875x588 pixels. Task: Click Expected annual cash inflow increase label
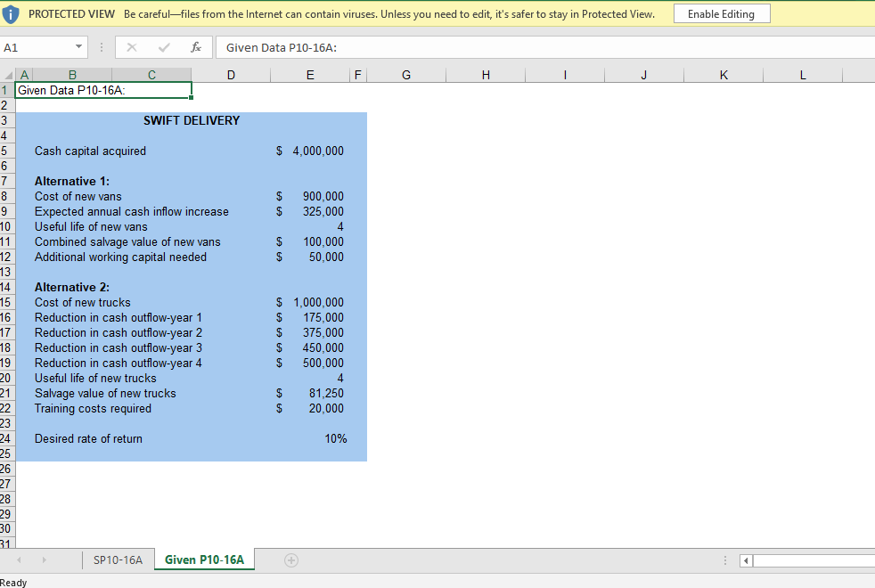click(x=132, y=211)
